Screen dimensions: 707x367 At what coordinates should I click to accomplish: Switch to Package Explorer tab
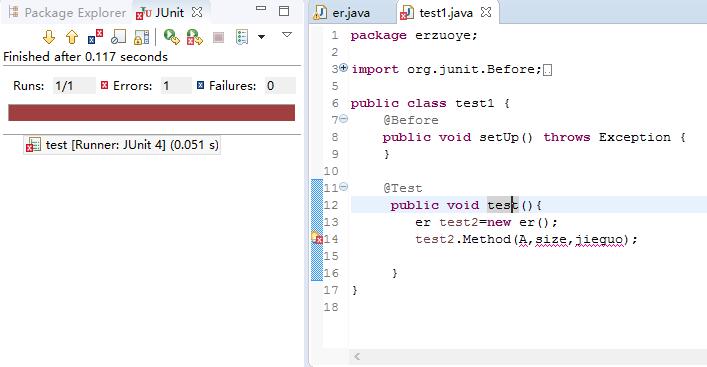point(68,13)
